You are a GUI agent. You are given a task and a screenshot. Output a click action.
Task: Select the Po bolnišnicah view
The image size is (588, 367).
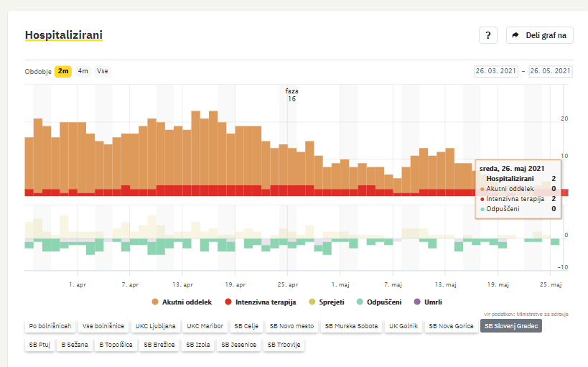click(x=50, y=326)
